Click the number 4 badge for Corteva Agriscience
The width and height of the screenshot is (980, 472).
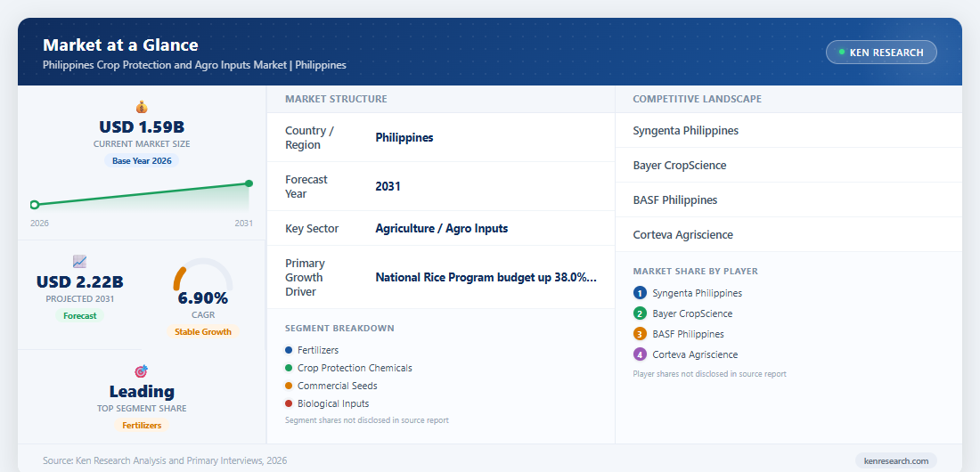640,354
